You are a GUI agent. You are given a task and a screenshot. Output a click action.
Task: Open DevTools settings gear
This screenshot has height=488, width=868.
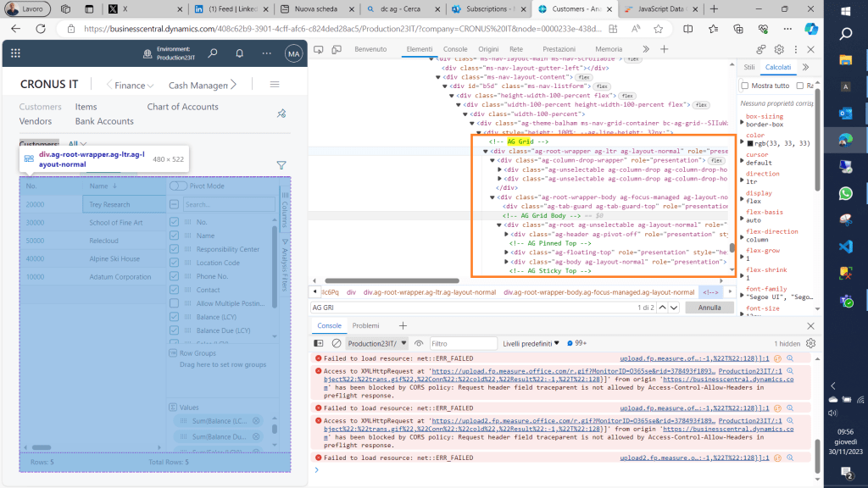click(779, 49)
